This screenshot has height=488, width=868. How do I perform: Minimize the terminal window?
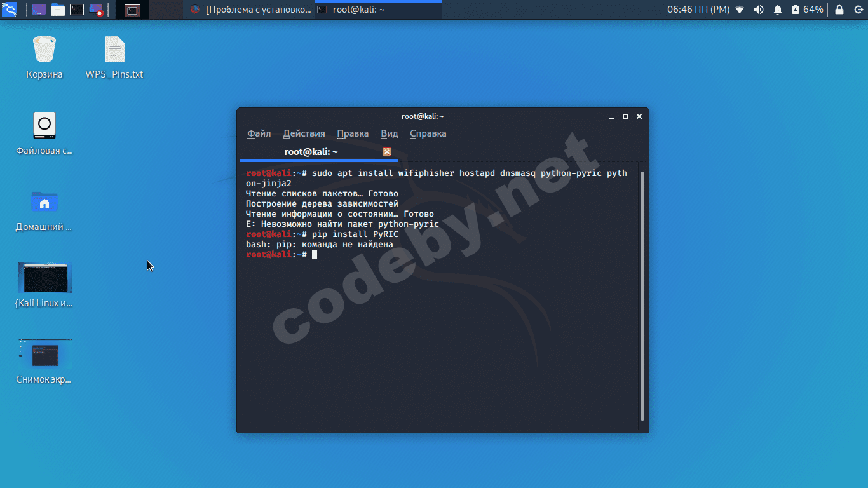click(x=611, y=116)
